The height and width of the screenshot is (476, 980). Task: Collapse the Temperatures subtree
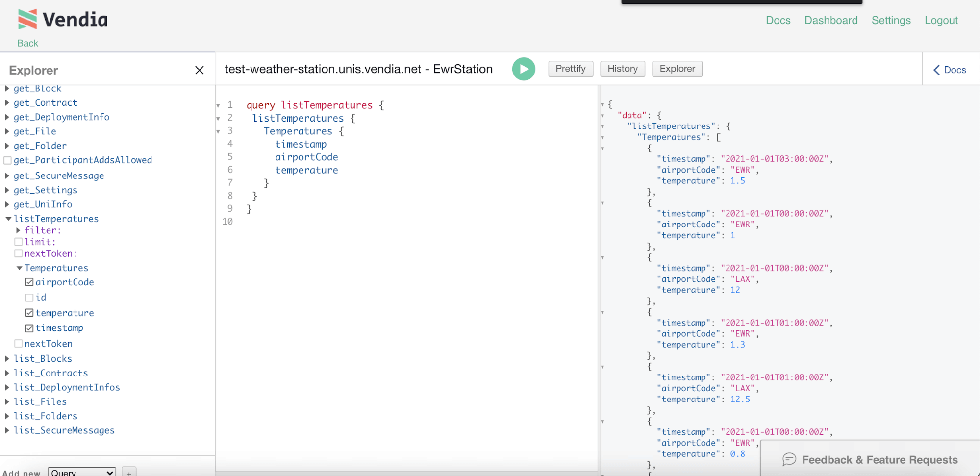tap(19, 268)
